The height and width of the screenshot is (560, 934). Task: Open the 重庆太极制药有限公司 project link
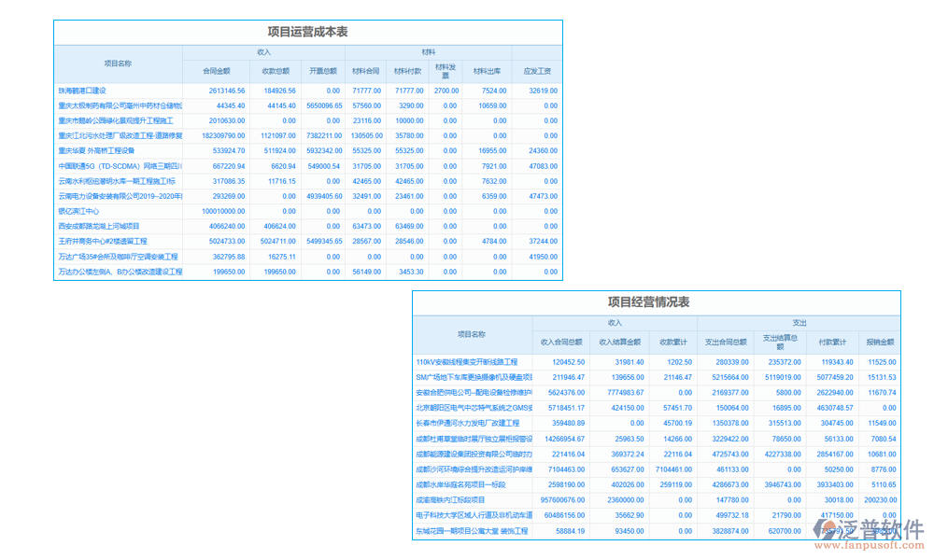(120, 105)
